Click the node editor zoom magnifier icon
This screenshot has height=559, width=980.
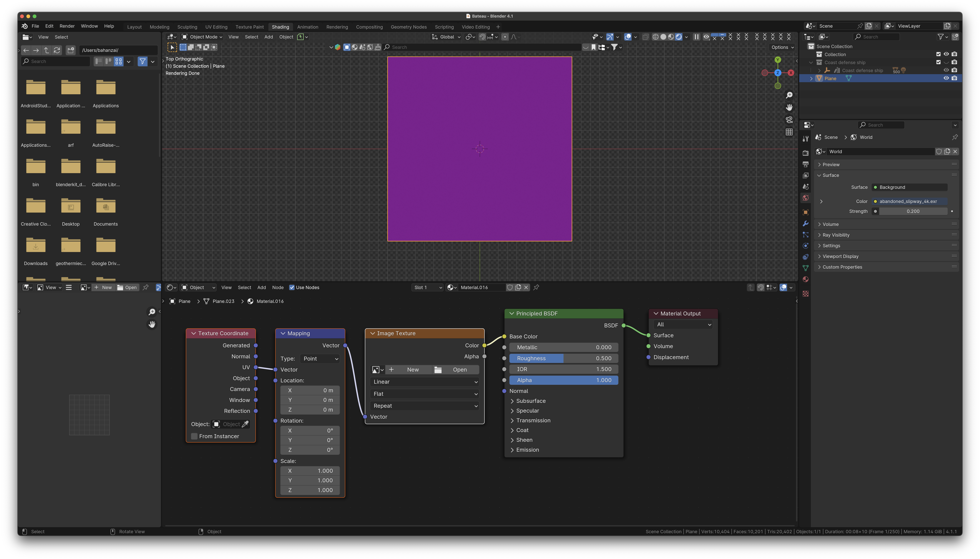point(152,312)
